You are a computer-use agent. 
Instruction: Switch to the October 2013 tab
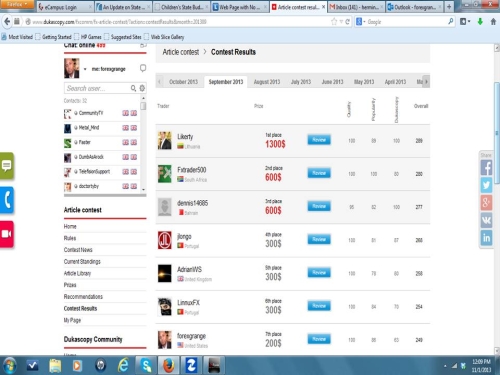pos(183,82)
